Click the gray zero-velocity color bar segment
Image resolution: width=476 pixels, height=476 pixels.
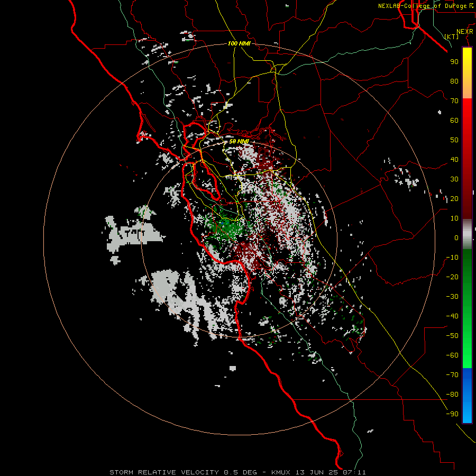[467, 234]
